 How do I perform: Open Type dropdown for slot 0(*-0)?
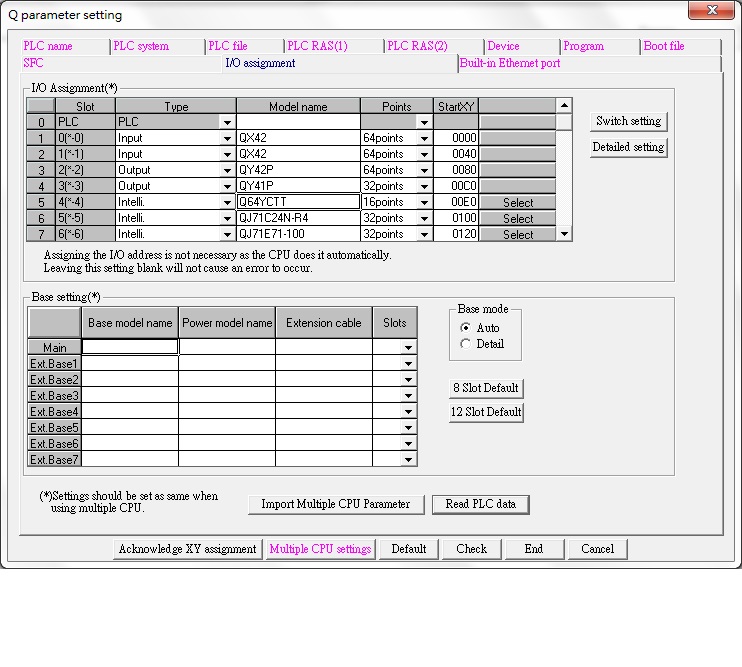(227, 138)
